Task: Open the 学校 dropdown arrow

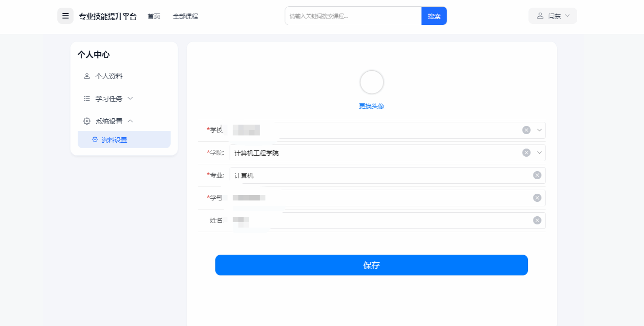Action: point(539,130)
